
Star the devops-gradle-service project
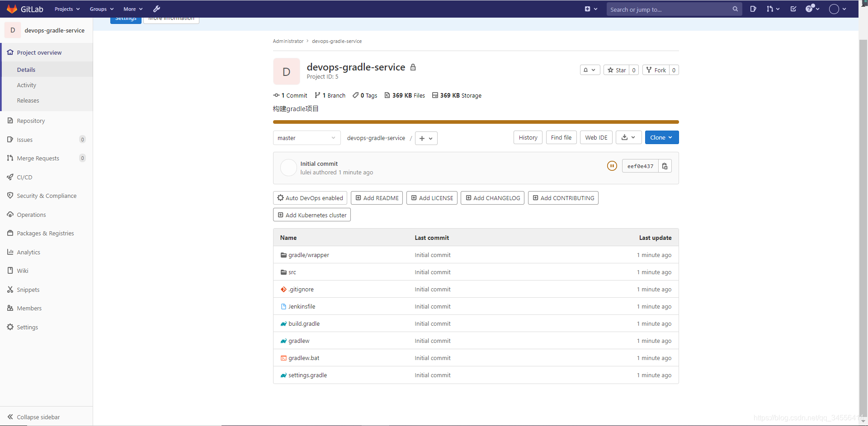click(616, 70)
